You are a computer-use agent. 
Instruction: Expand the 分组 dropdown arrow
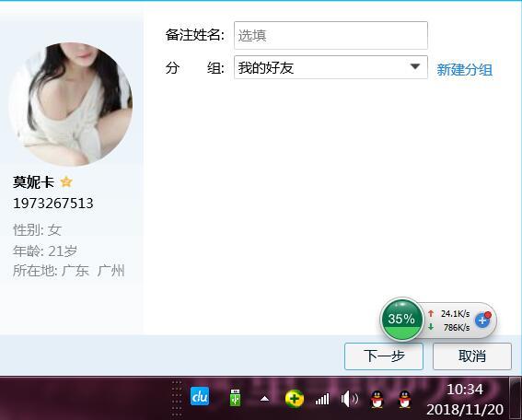point(415,66)
